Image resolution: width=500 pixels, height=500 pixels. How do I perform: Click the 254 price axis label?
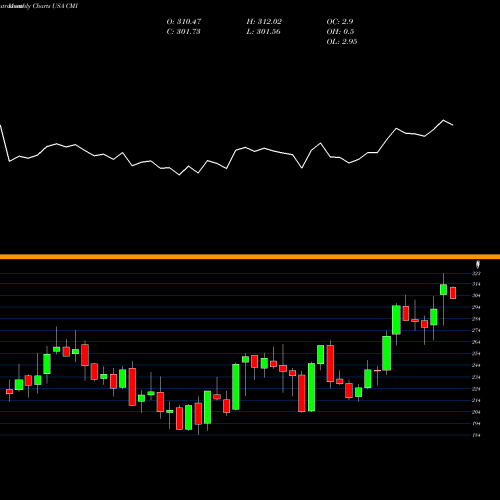[476, 353]
